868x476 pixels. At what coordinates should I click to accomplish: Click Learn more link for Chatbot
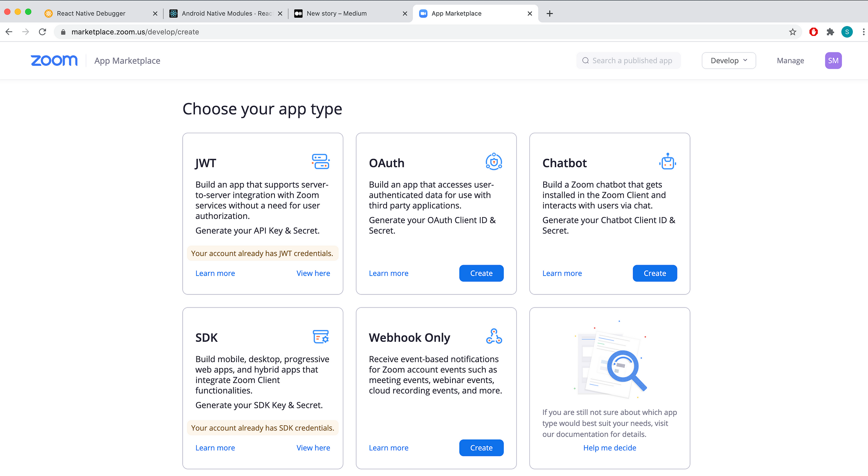562,273
